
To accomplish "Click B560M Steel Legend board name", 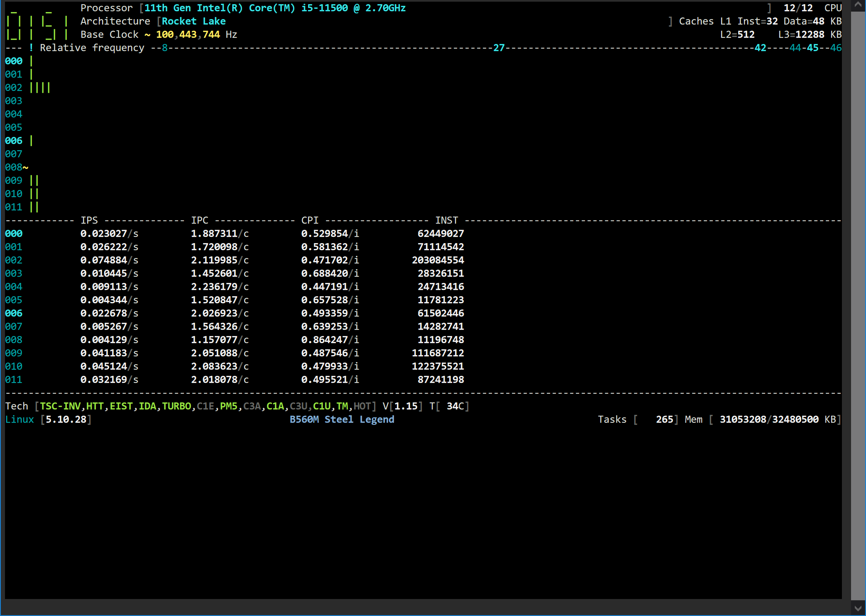I will (x=342, y=419).
